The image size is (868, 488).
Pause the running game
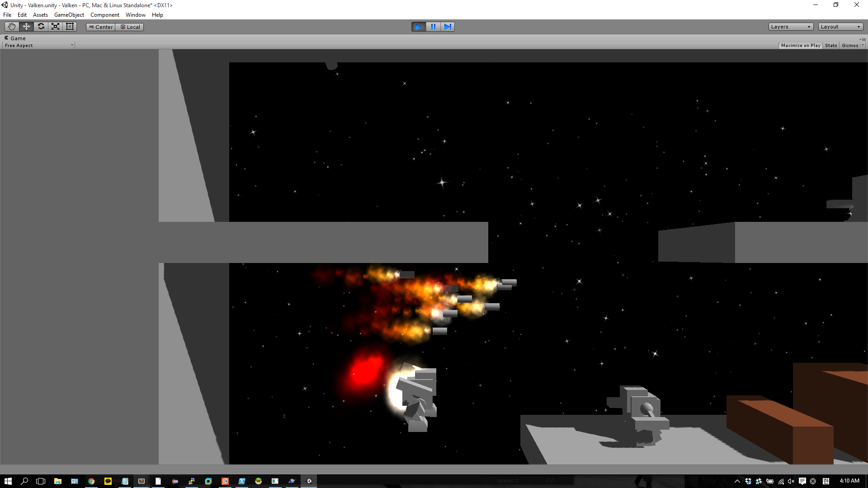click(x=433, y=27)
